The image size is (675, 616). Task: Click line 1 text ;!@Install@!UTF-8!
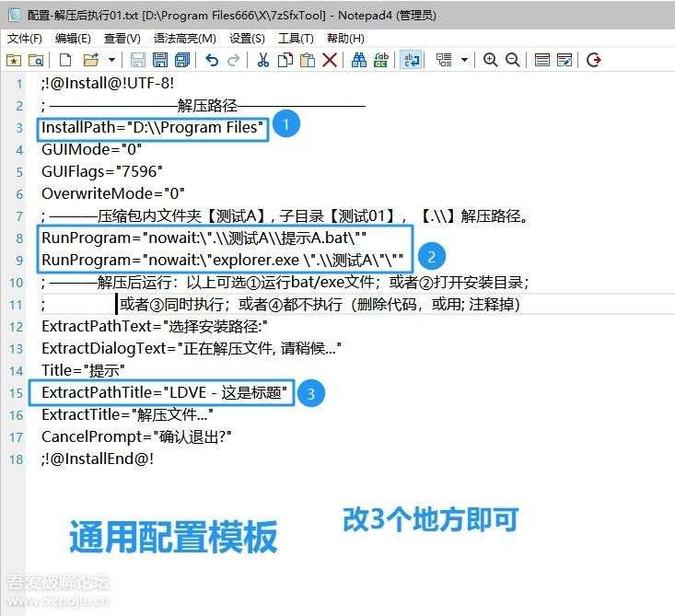point(108,83)
